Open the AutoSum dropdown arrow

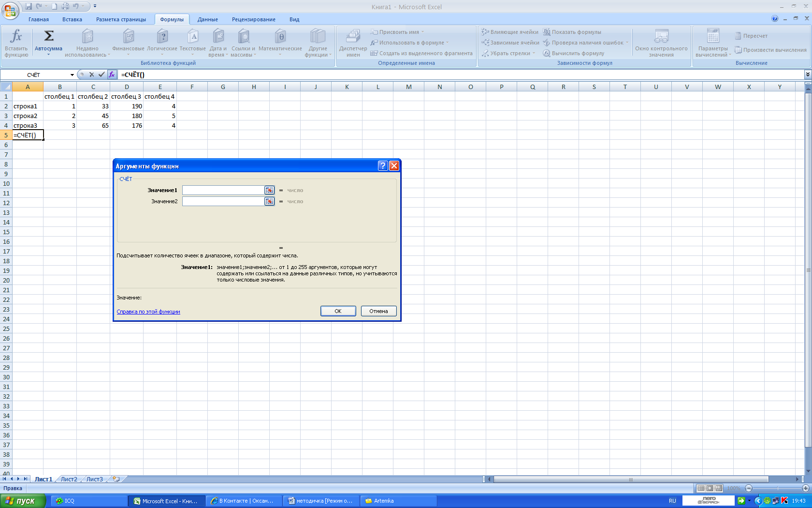click(48, 55)
